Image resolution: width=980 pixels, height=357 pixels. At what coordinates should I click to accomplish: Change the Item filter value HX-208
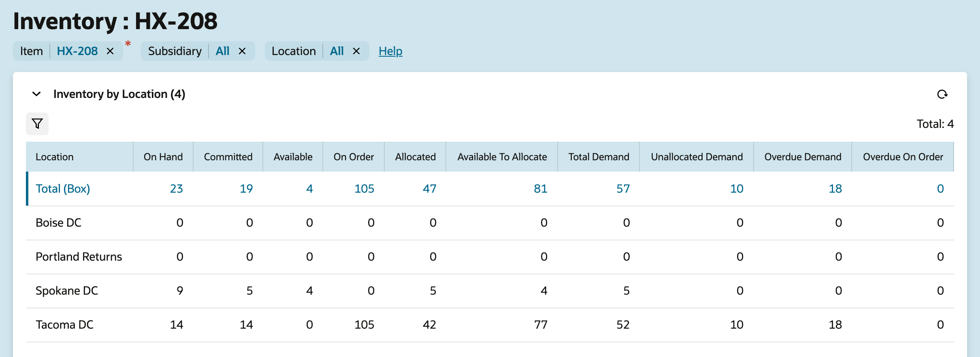click(x=77, y=51)
